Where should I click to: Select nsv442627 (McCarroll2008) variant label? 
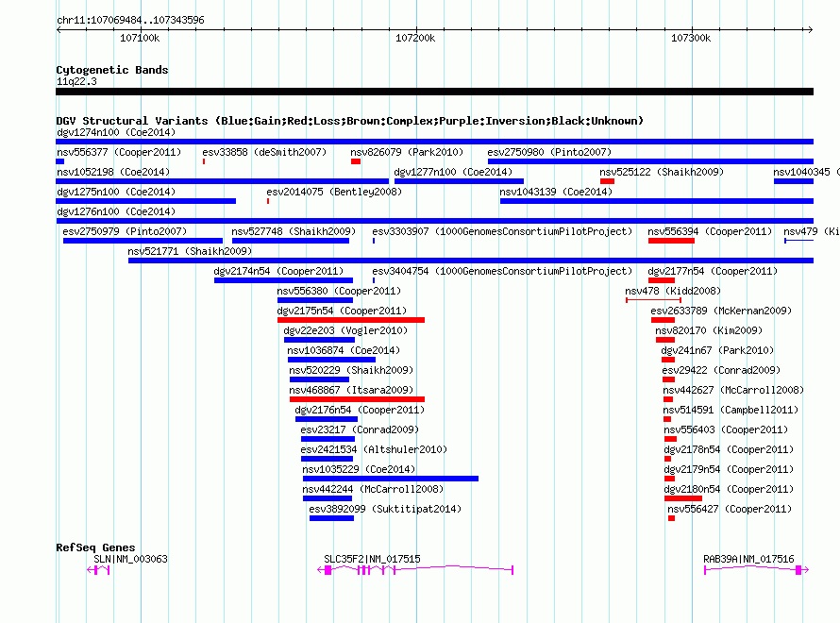click(x=733, y=390)
